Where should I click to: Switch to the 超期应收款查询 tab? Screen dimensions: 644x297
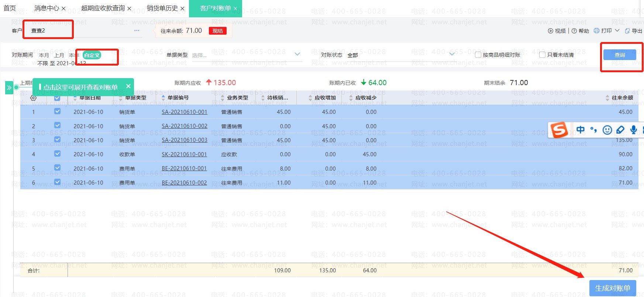pos(103,8)
